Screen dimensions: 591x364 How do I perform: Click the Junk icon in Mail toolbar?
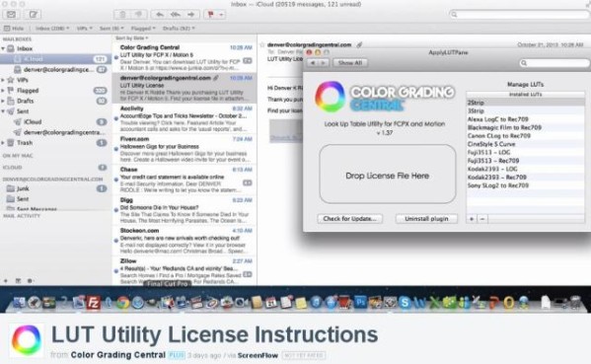[139, 15]
